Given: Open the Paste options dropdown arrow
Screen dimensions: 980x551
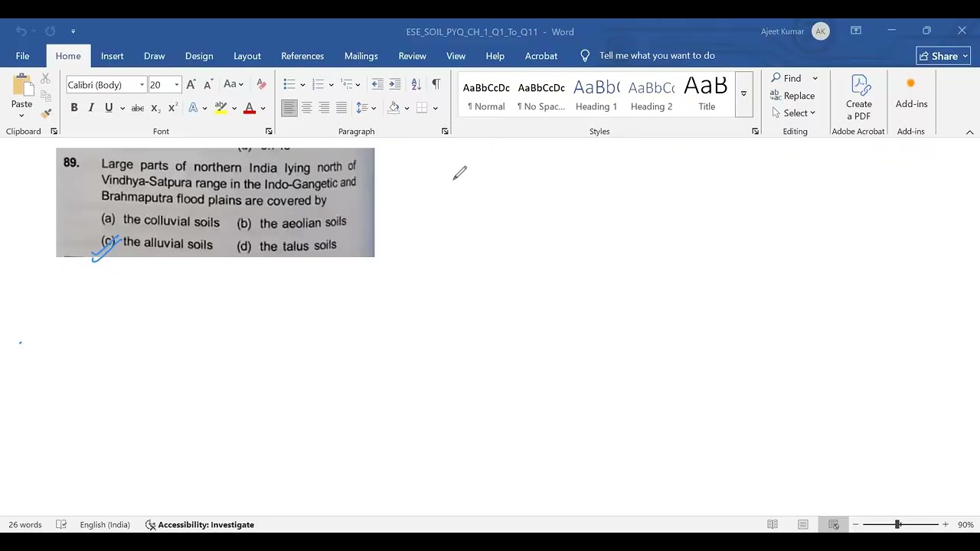Looking at the screenshot, I should click(21, 116).
